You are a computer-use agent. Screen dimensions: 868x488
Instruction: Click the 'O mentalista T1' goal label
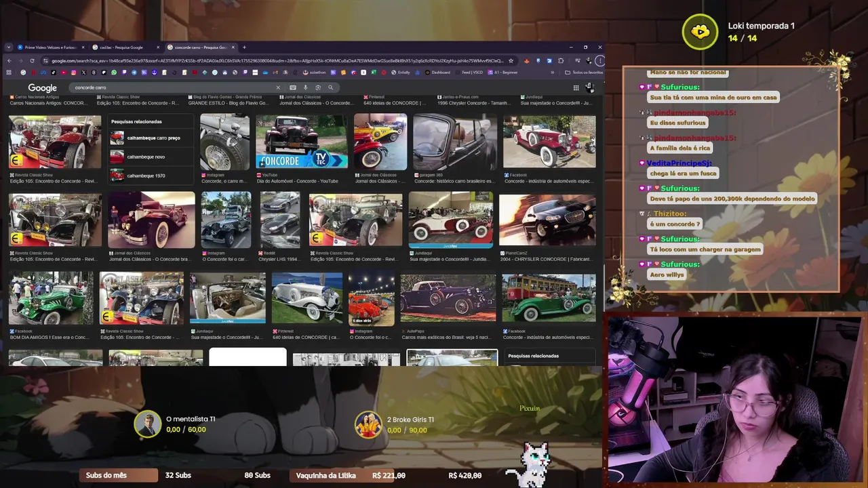pyautogui.click(x=191, y=420)
